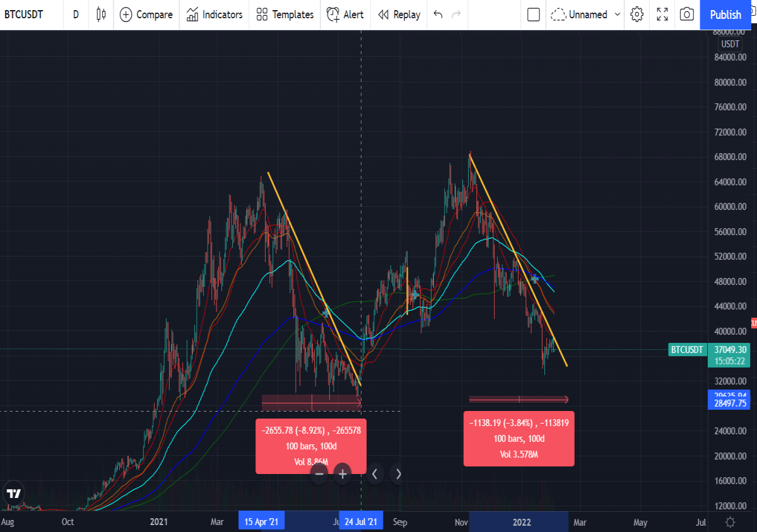Take a chart snapshot with the camera
The width and height of the screenshot is (757, 532).
(x=688, y=14)
